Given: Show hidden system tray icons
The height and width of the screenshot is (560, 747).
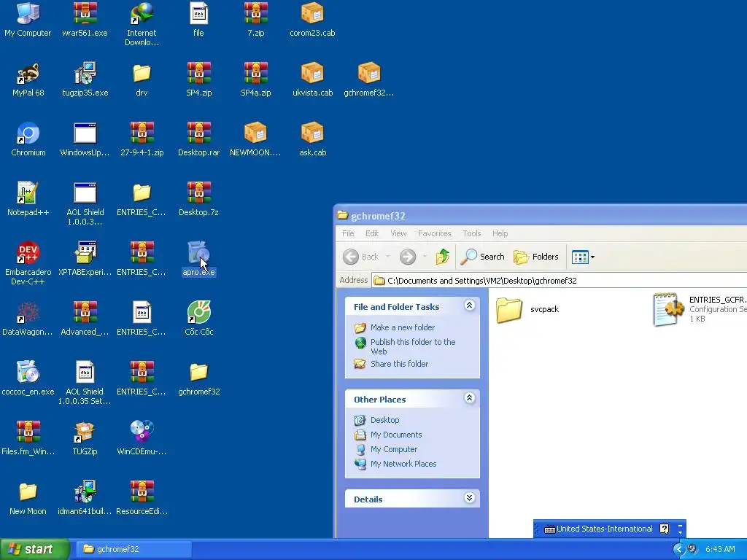Looking at the screenshot, I should pos(678,549).
